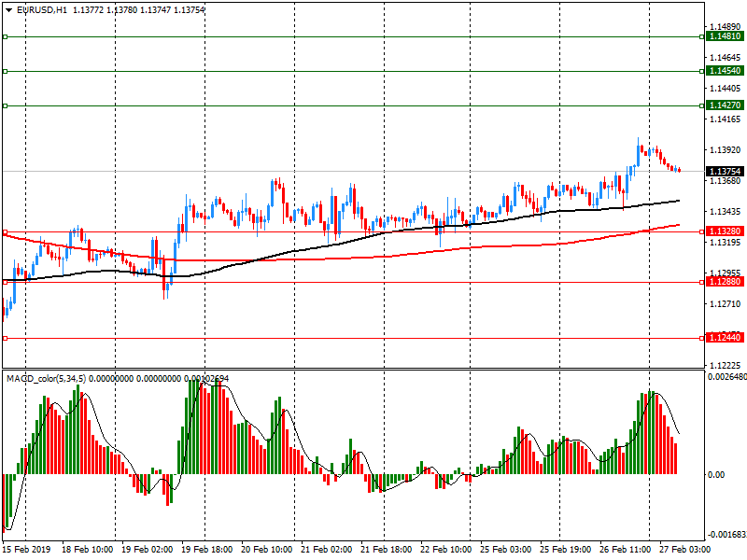This screenshot has height=560, width=747.
Task: Select the left handle of the 1.12880 line
Action: (5, 282)
